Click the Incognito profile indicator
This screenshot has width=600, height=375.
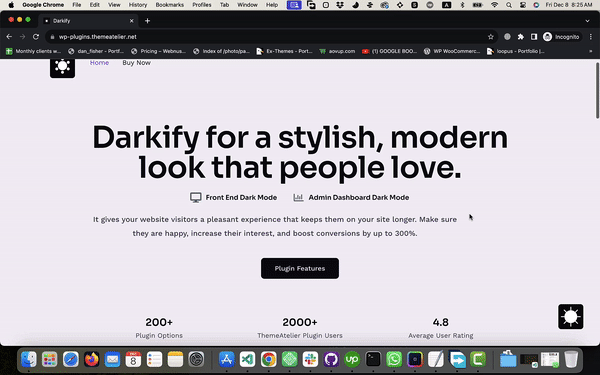pos(561,37)
